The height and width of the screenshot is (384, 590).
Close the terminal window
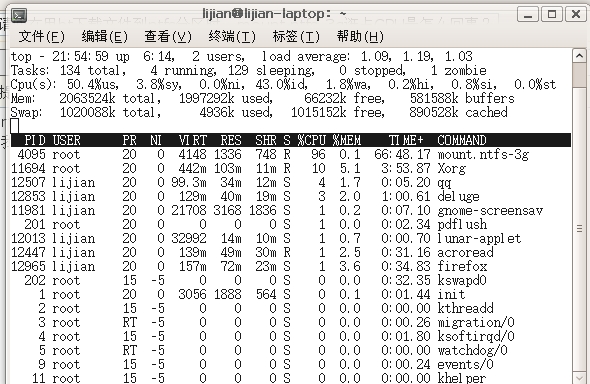pos(575,15)
